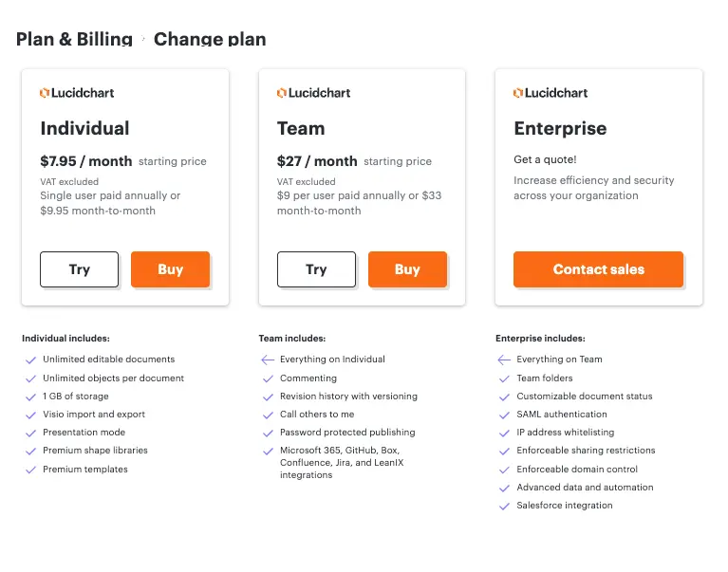Click checkmark beside SAML authentication
728x572 pixels.
click(504, 415)
